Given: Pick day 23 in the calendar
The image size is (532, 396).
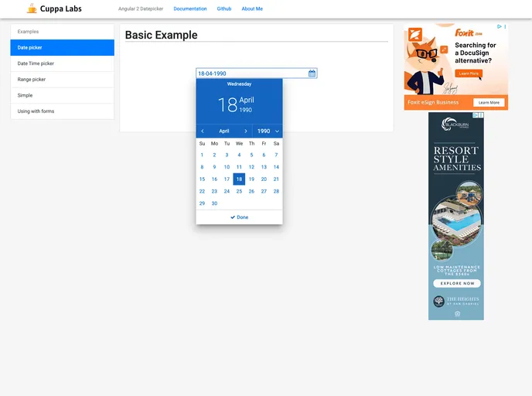Looking at the screenshot, I should click(214, 191).
